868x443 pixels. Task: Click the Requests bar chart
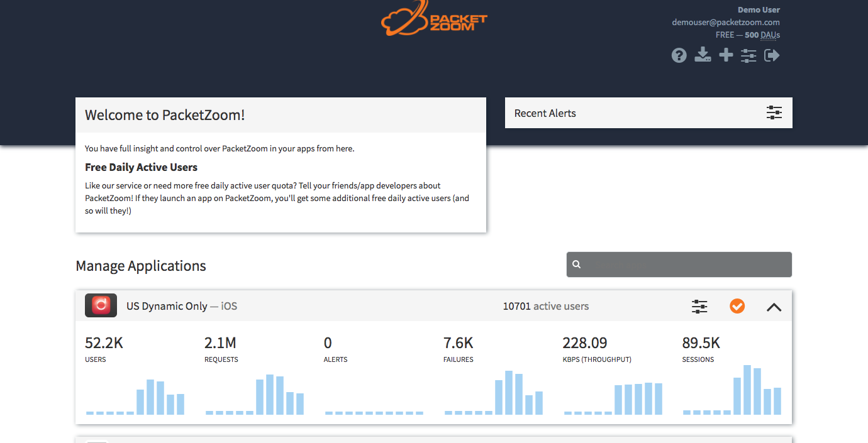click(255, 395)
